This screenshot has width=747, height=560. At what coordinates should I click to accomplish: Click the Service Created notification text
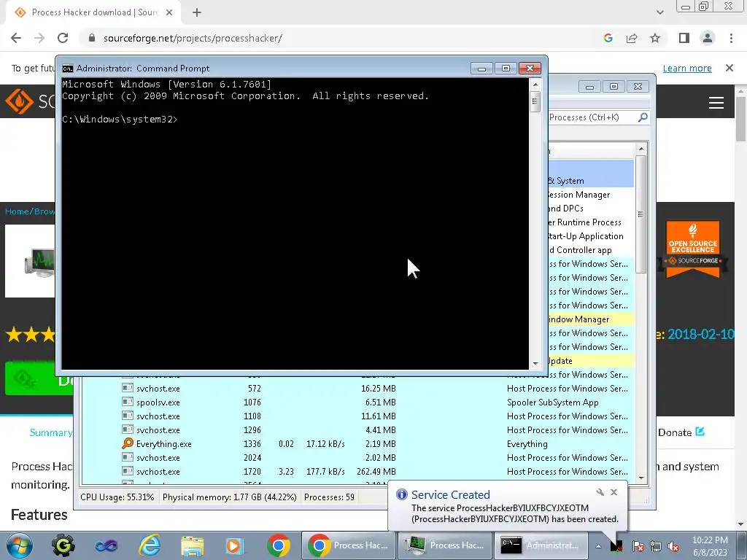pos(514,513)
